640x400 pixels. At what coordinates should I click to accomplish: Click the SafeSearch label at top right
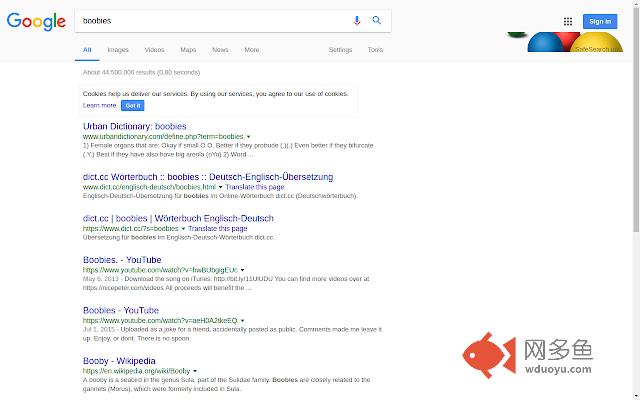coord(598,49)
